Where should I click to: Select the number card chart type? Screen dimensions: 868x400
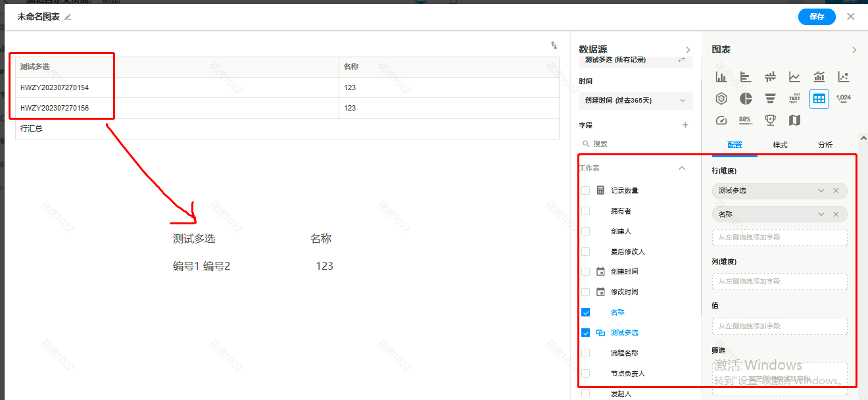click(x=844, y=98)
